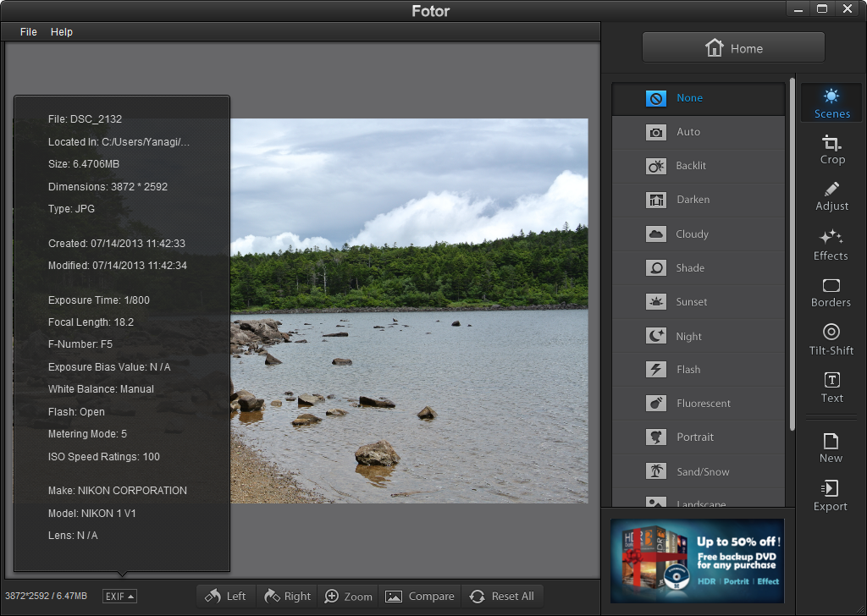
Task: Click the Dimensions: 3872 * 2592 text
Action: pyautogui.click(x=108, y=187)
